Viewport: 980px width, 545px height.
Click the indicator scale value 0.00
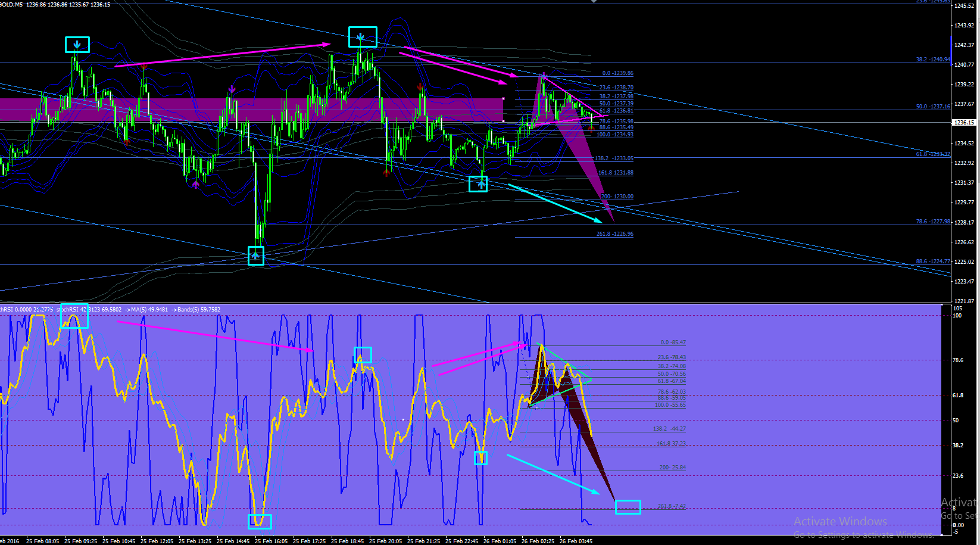point(958,525)
